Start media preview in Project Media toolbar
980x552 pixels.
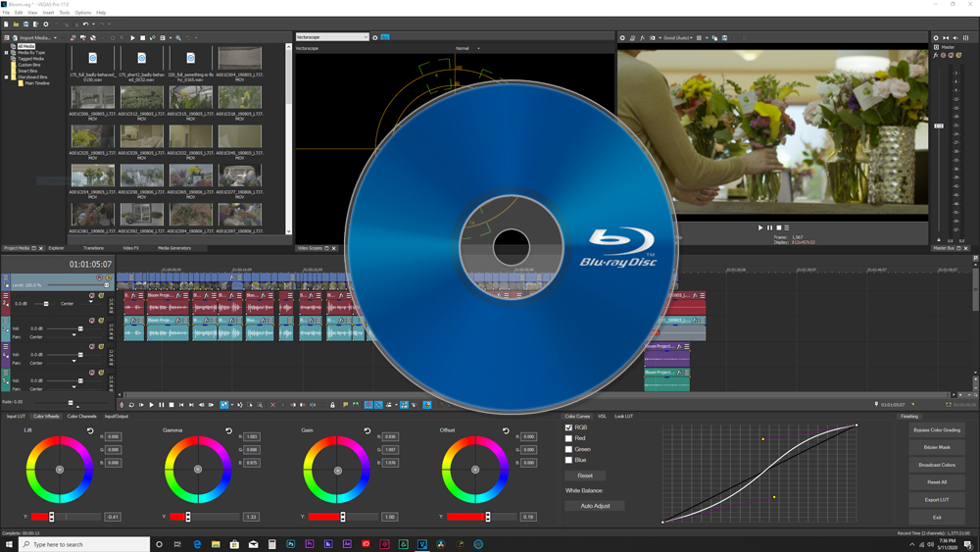pyautogui.click(x=132, y=38)
